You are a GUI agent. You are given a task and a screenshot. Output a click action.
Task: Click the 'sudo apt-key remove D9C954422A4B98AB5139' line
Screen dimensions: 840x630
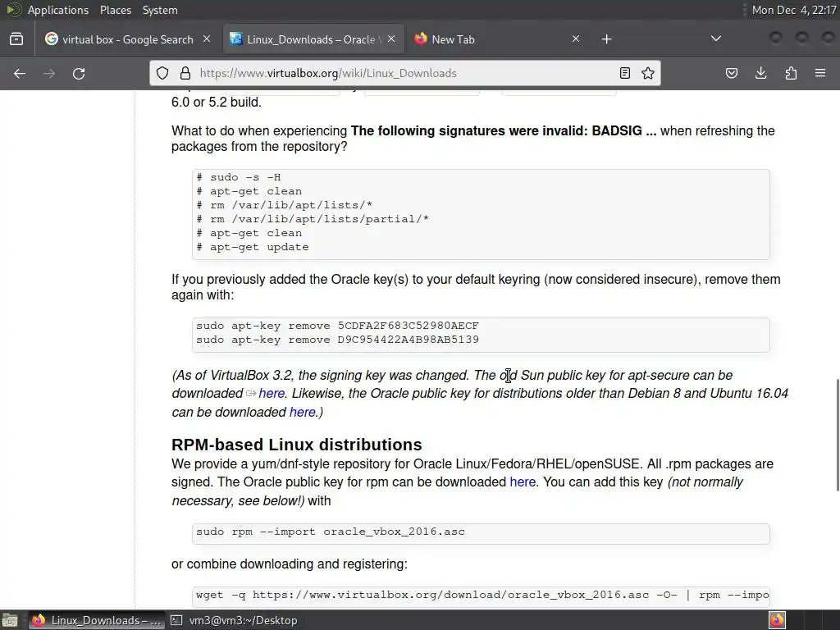click(337, 340)
